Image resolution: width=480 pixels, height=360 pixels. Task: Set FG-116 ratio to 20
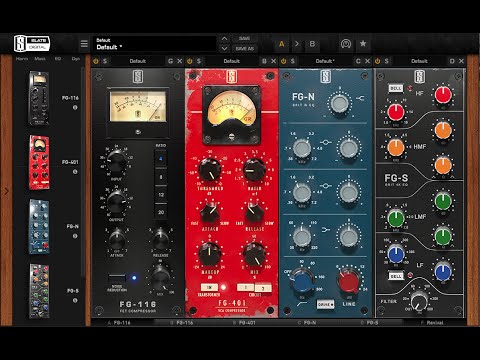(x=161, y=212)
